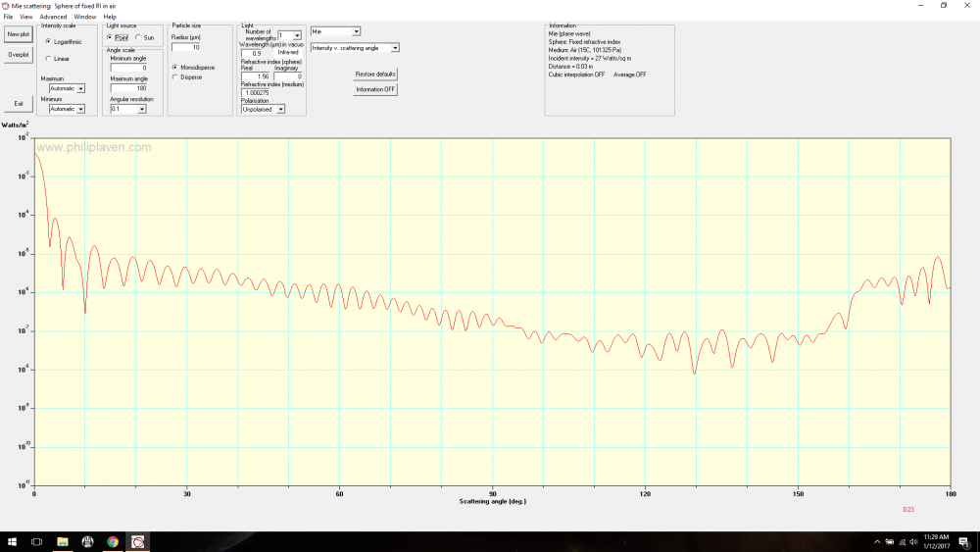
Task: Expand the Angular resolution dropdown
Action: click(141, 109)
